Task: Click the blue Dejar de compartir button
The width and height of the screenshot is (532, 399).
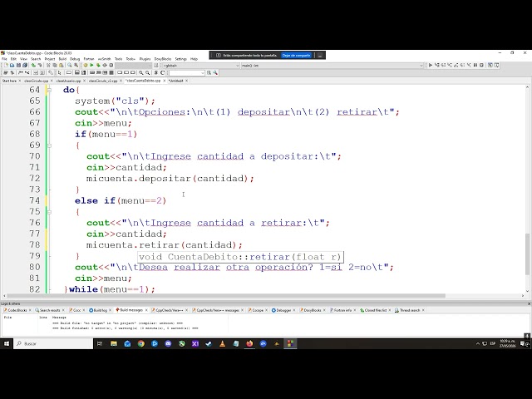Action: [x=296, y=55]
